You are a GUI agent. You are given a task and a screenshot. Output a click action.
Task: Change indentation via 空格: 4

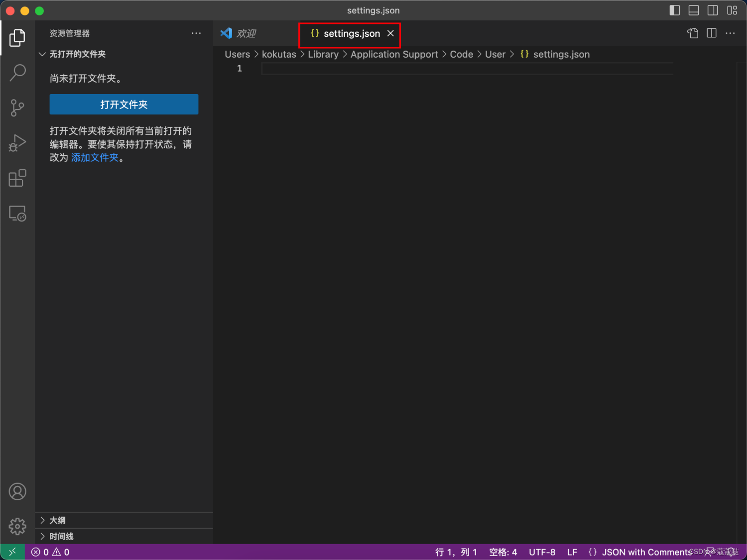click(503, 552)
